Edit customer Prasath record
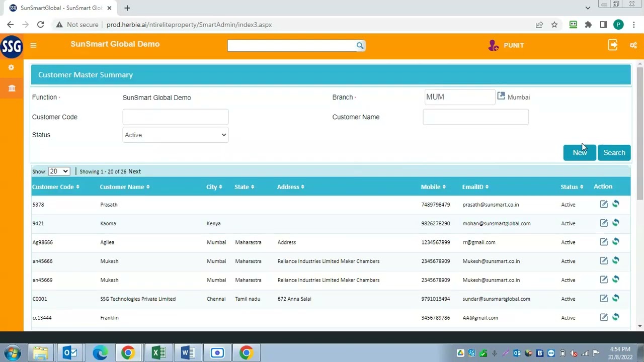This screenshot has width=644, height=362. click(x=604, y=204)
